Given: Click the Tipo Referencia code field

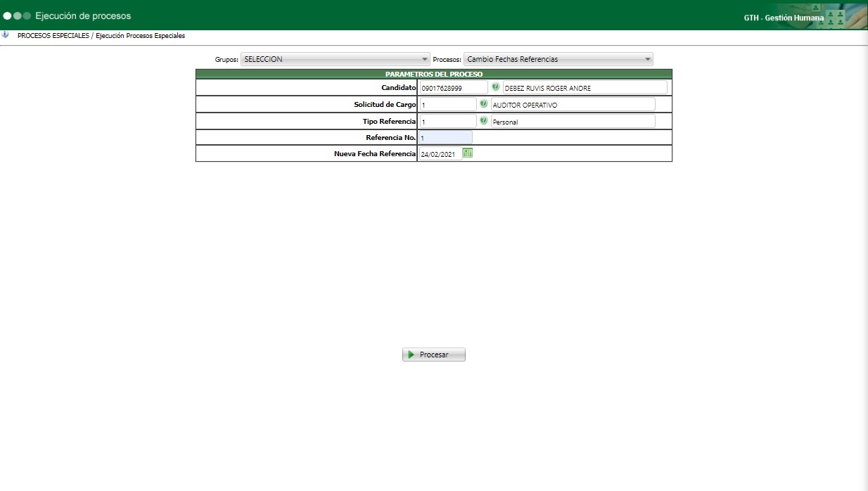Looking at the screenshot, I should (447, 121).
